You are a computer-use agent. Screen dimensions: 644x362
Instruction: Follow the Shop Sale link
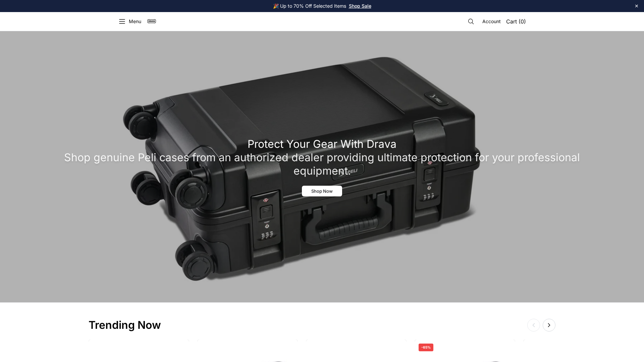click(360, 6)
